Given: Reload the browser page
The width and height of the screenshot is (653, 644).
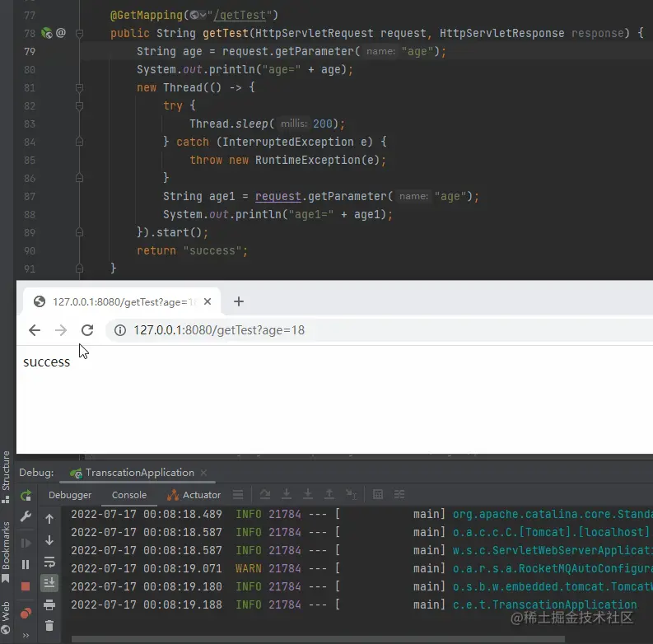Looking at the screenshot, I should point(87,330).
